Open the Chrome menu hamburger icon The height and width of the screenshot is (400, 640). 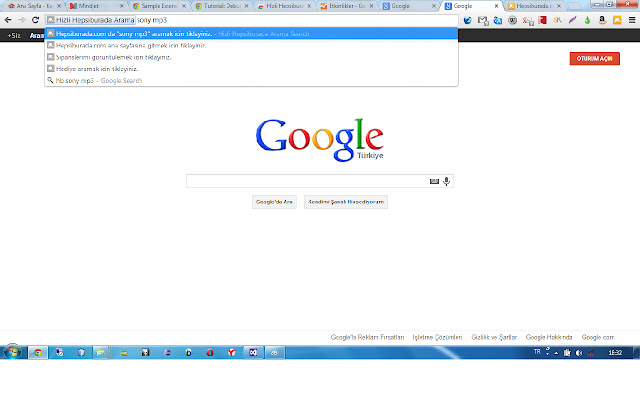pos(632,20)
